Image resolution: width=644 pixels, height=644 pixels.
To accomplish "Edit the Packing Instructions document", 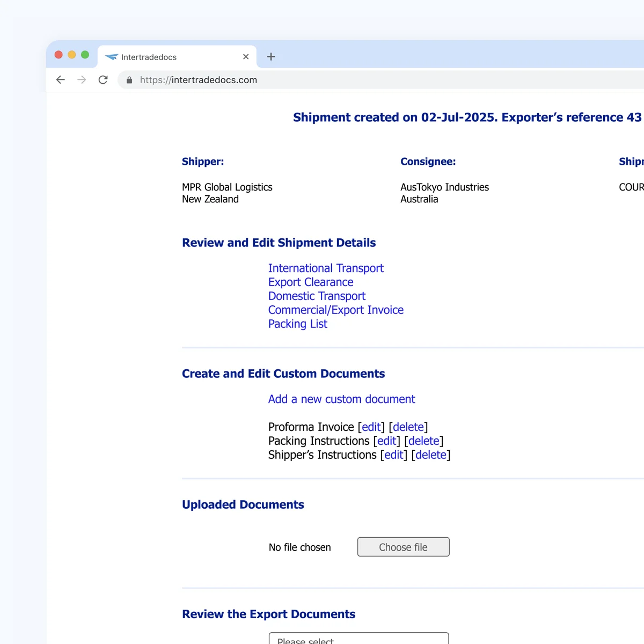I will 387,441.
